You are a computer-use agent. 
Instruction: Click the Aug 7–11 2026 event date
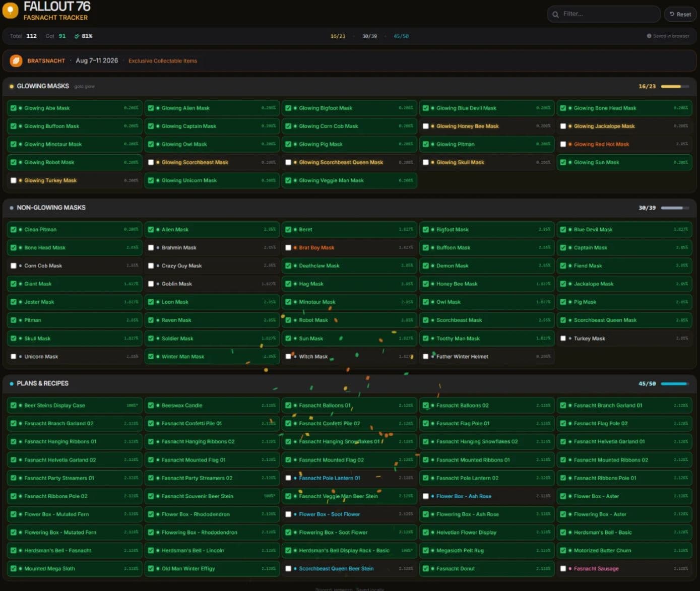(x=97, y=60)
